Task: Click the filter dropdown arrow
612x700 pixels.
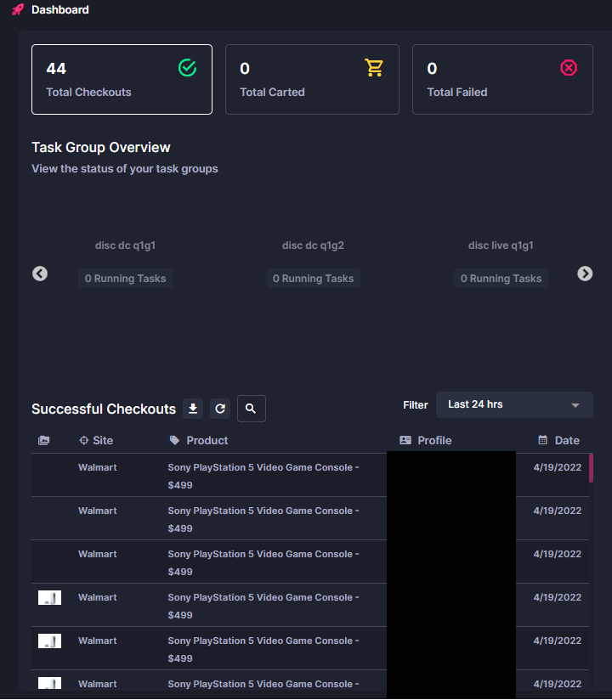Action: pos(575,405)
